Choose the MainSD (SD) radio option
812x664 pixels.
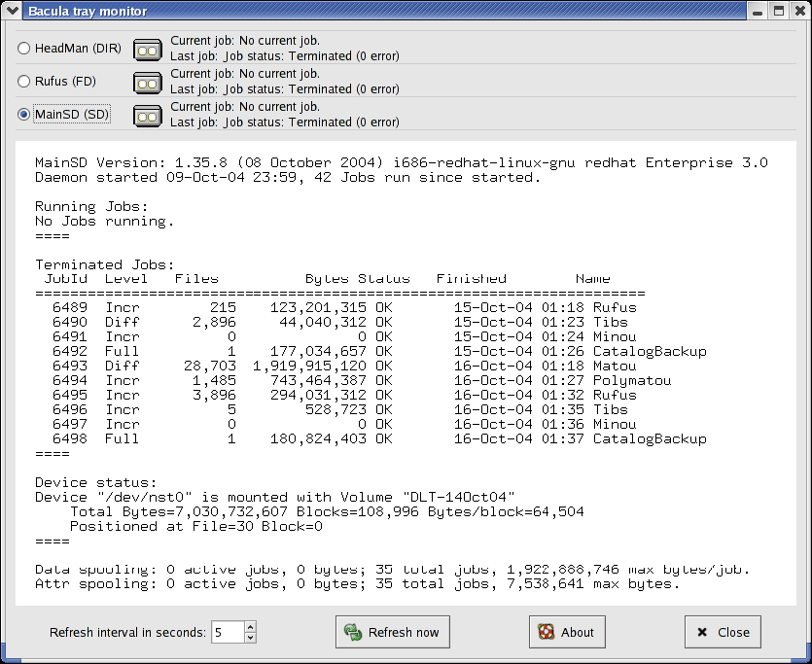pos(24,115)
